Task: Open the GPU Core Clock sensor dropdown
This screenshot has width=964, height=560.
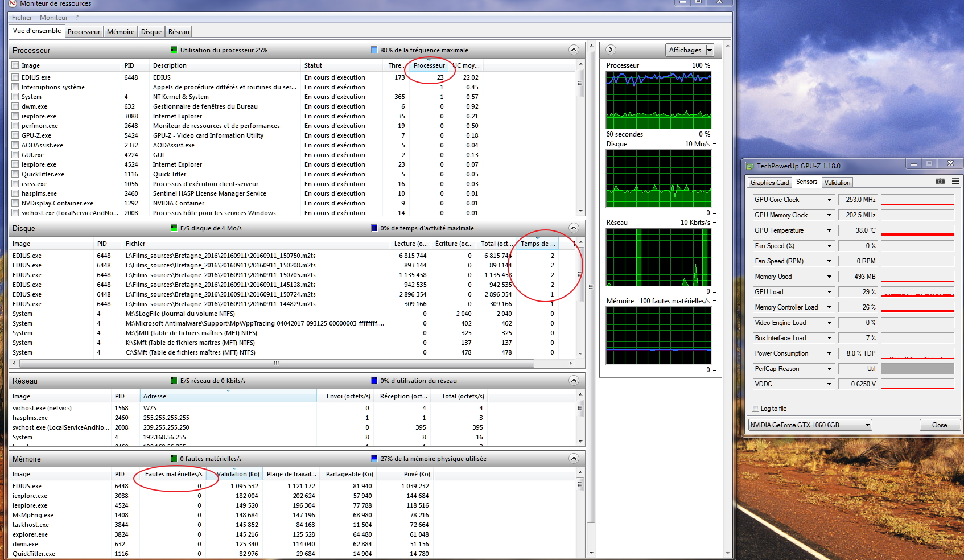Action: [829, 200]
